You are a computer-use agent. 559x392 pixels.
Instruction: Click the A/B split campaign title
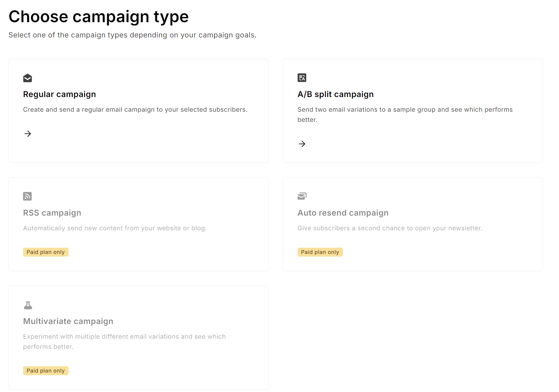tap(335, 94)
